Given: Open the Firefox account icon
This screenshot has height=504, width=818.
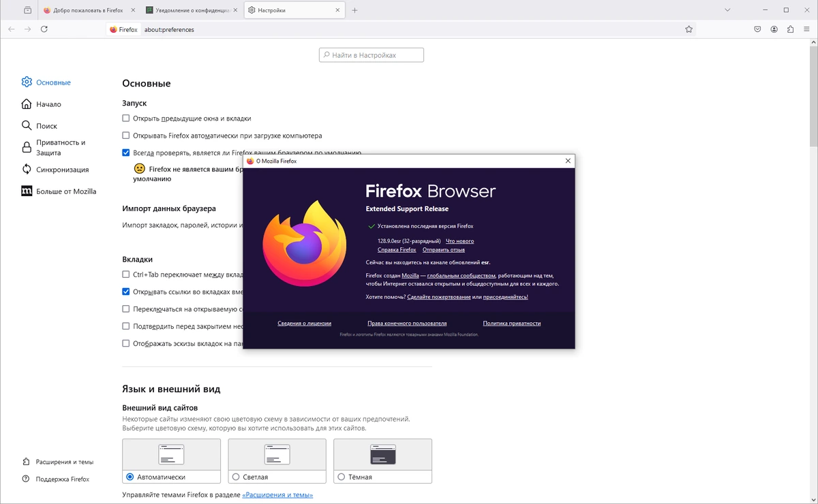Looking at the screenshot, I should [x=774, y=29].
